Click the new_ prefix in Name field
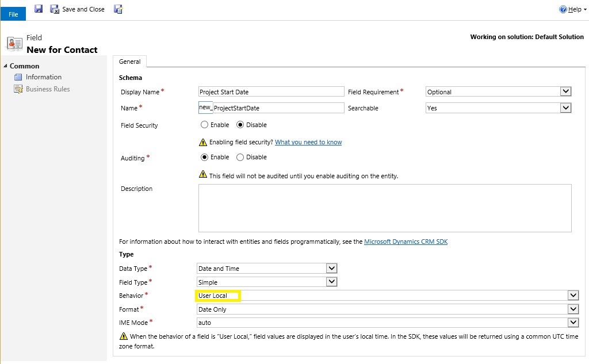The height and width of the screenshot is (364, 589). (x=205, y=107)
